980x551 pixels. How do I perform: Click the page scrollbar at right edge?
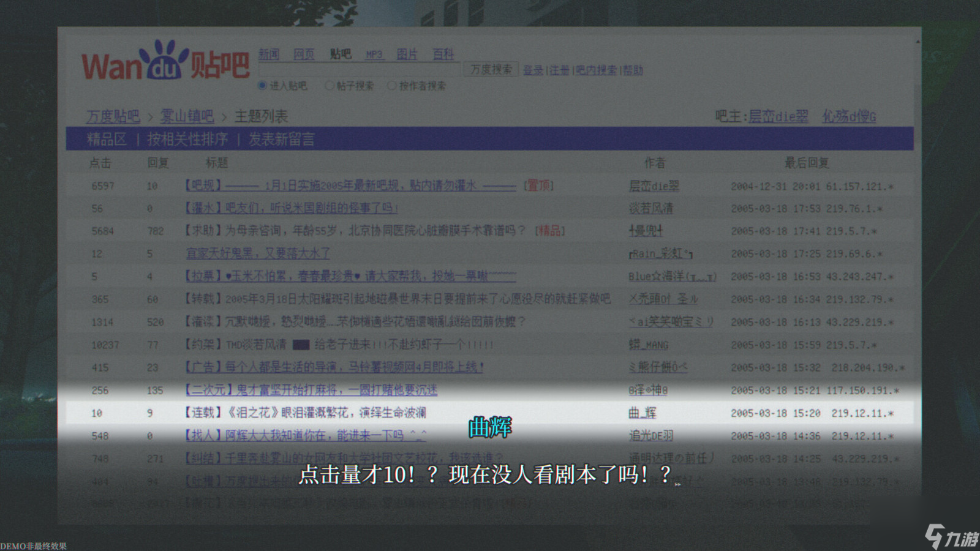(918, 275)
